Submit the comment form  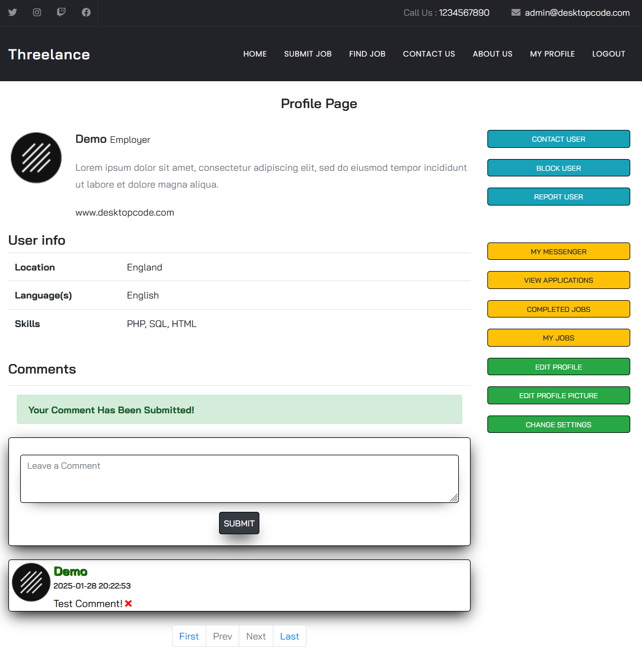[239, 523]
